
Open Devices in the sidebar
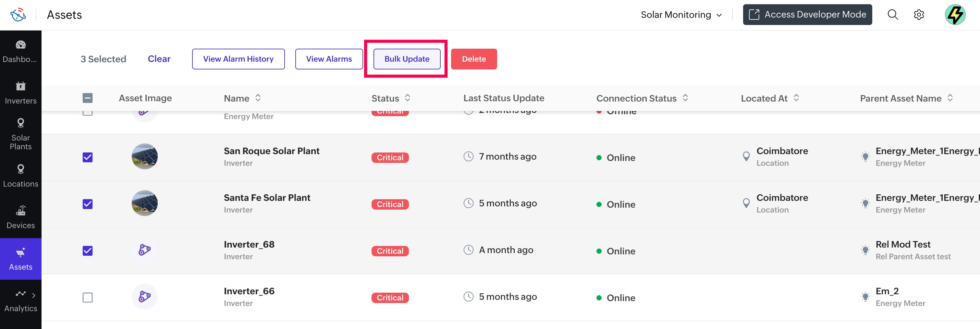[x=20, y=218]
